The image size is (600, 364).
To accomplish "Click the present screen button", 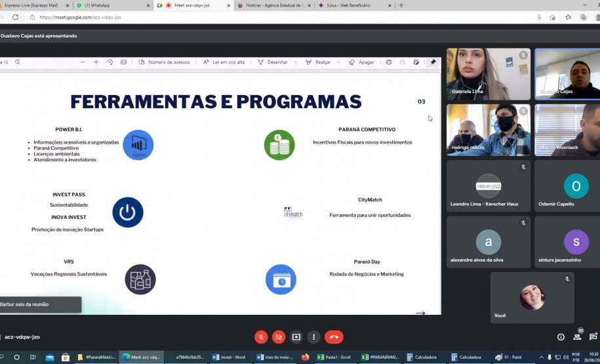I will (x=296, y=337).
